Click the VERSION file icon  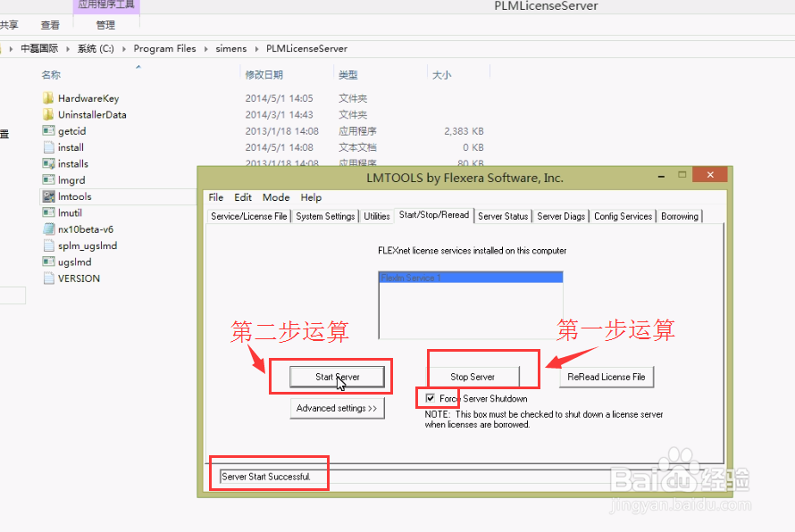pyautogui.click(x=48, y=278)
